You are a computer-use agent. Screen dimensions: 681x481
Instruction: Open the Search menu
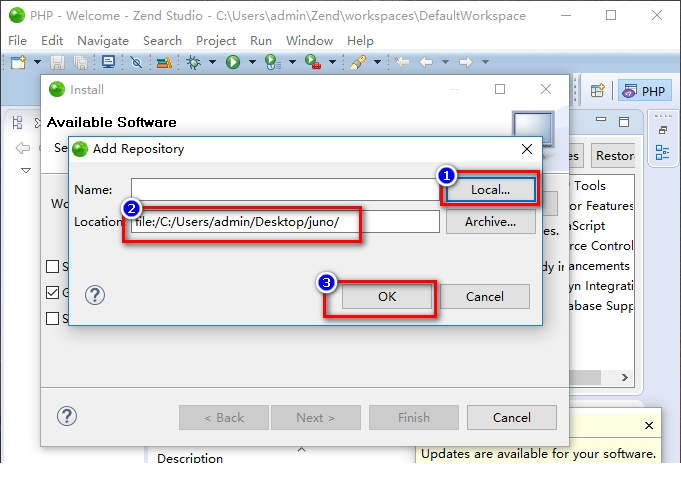click(x=162, y=41)
